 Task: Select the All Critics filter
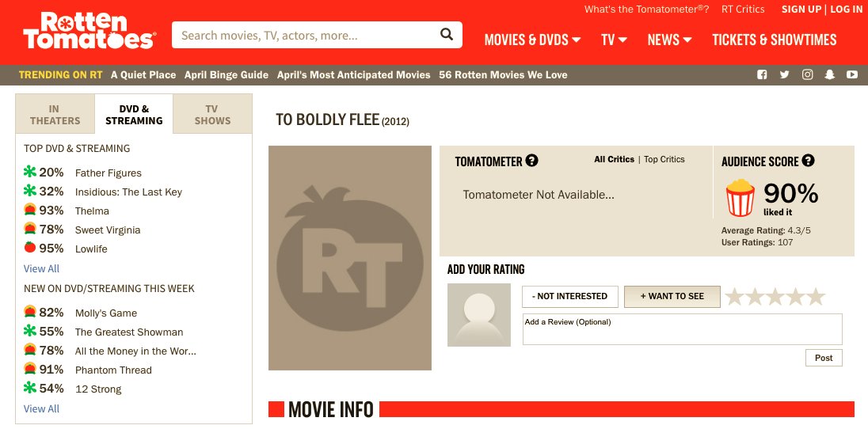click(614, 159)
